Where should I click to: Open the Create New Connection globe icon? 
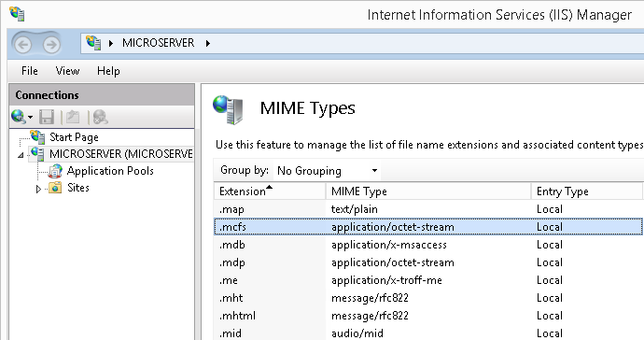point(21,117)
